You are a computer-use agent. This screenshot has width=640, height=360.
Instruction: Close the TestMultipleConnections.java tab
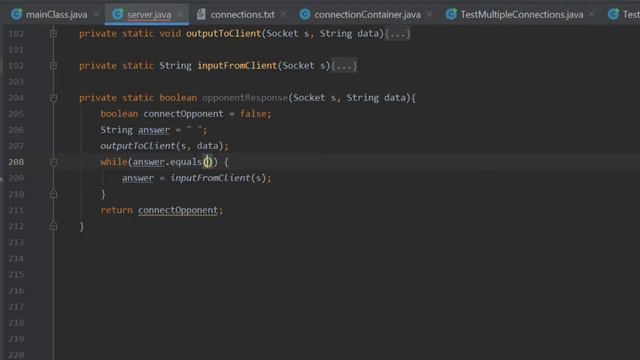click(591, 14)
